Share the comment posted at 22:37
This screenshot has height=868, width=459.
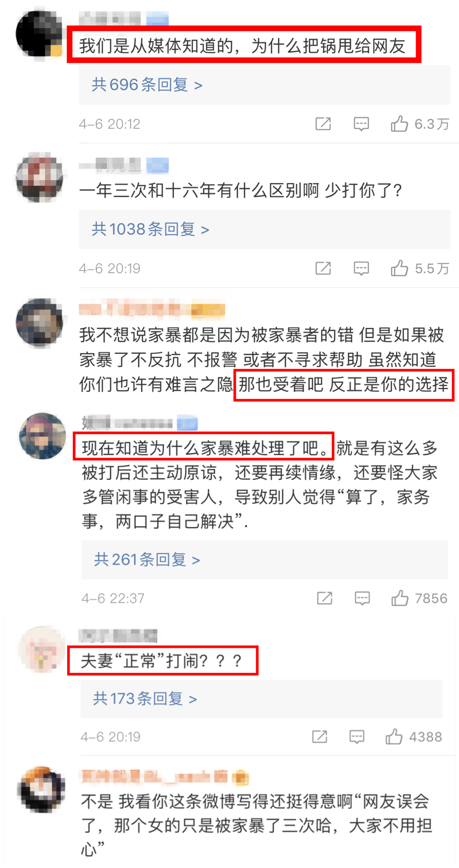(x=325, y=598)
